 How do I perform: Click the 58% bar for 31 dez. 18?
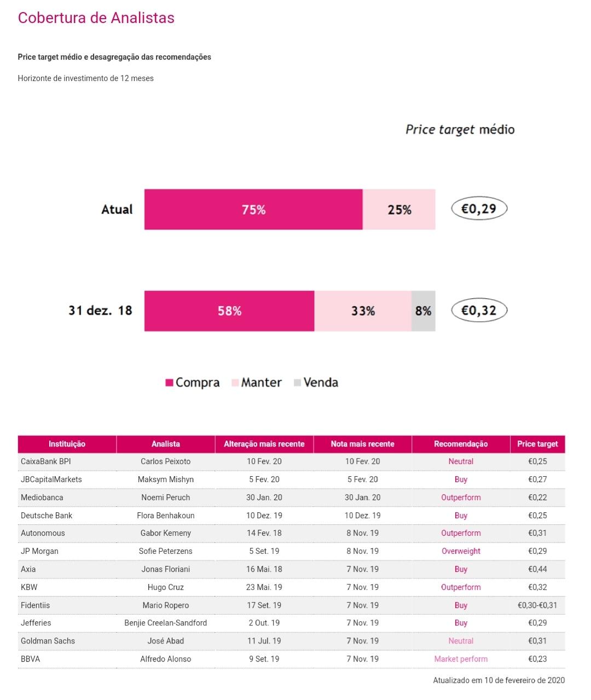[x=229, y=311]
